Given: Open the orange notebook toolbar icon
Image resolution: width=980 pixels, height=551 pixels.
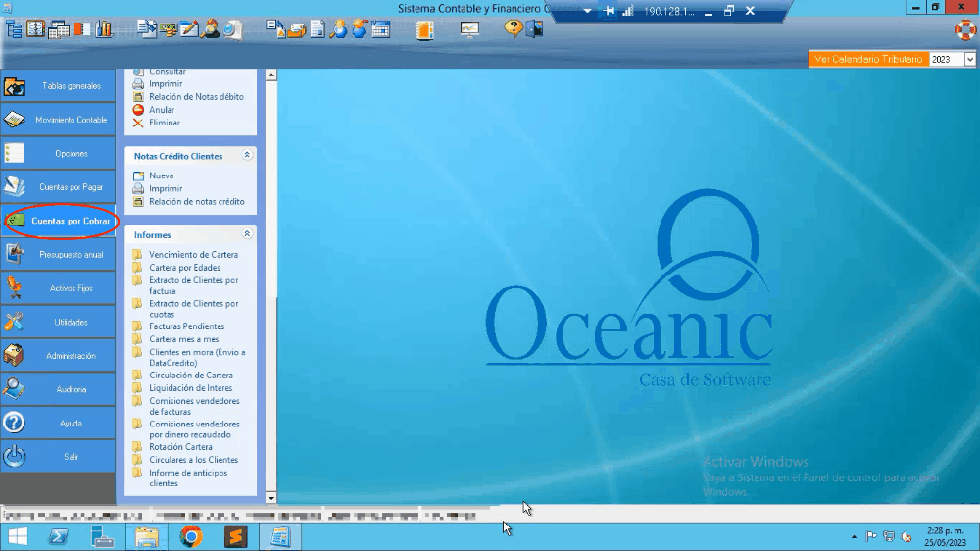Looking at the screenshot, I should (x=423, y=29).
